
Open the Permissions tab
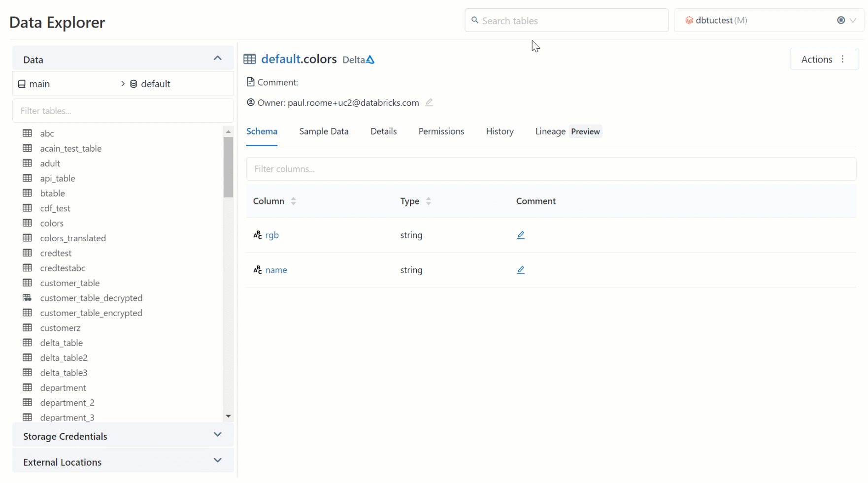pos(441,131)
